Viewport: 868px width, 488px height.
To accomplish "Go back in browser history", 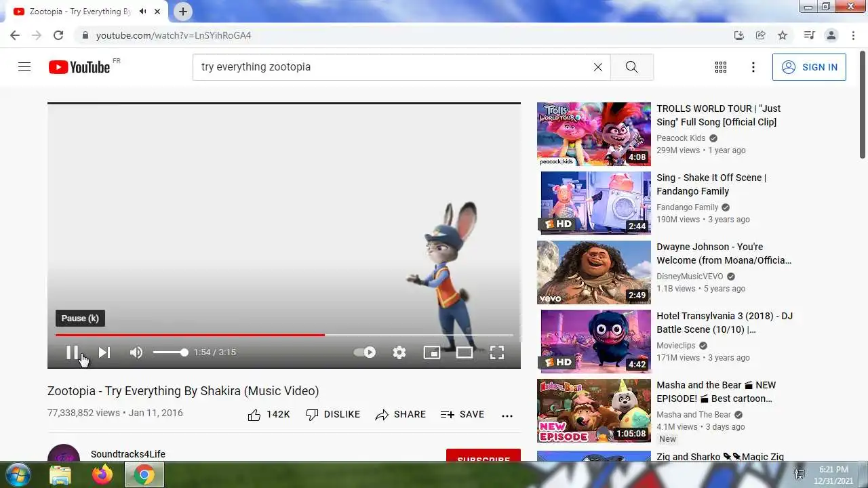I will 15,35.
